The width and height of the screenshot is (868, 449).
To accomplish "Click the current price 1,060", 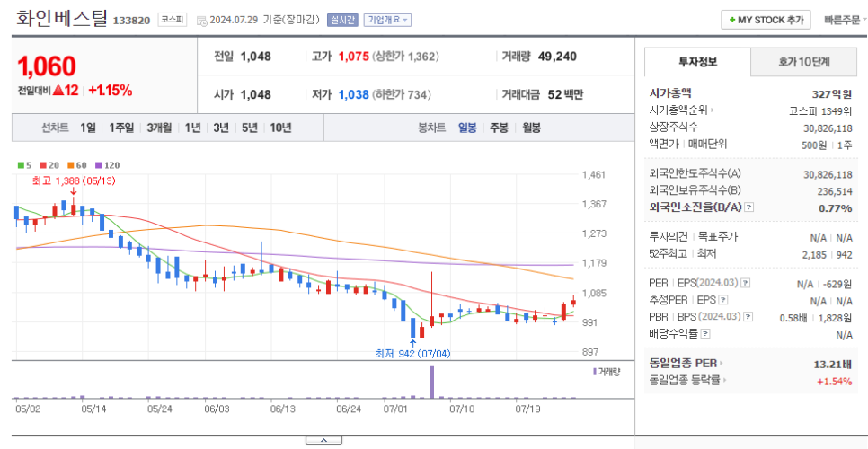I will pos(47,66).
